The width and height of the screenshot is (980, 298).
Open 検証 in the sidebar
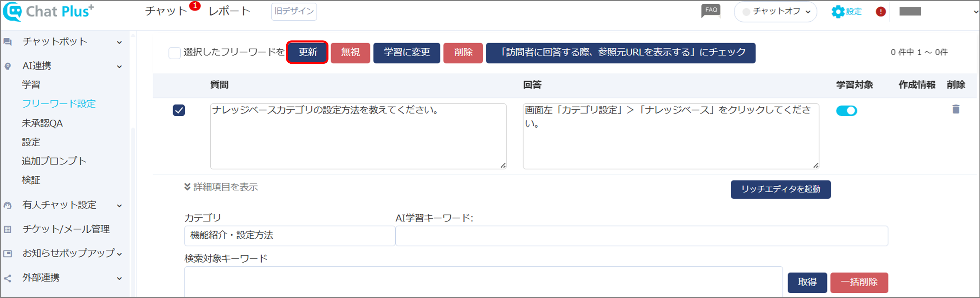pos(31,180)
